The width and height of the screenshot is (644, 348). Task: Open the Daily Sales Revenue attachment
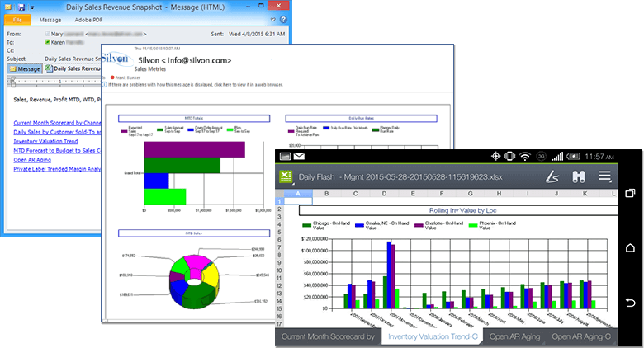point(73,68)
